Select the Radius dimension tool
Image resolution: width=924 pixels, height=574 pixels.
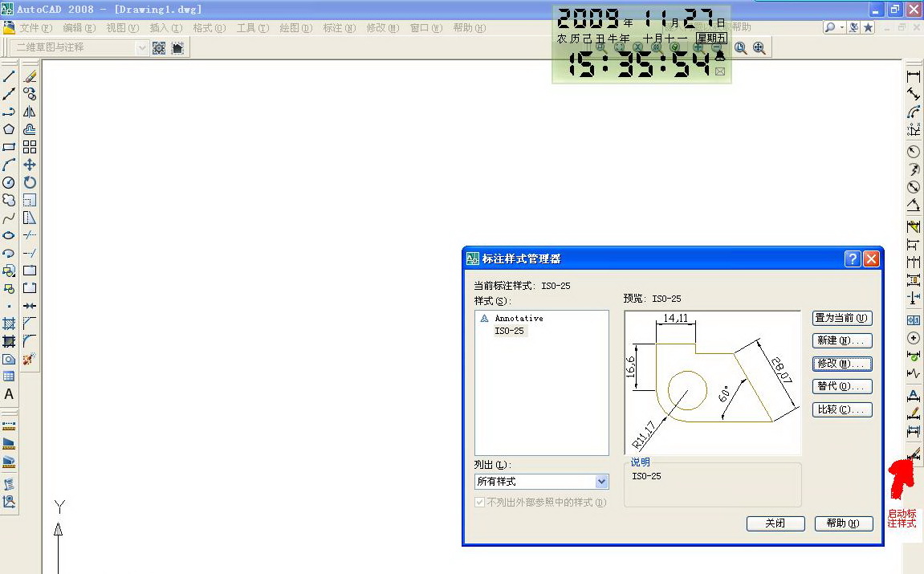point(914,152)
